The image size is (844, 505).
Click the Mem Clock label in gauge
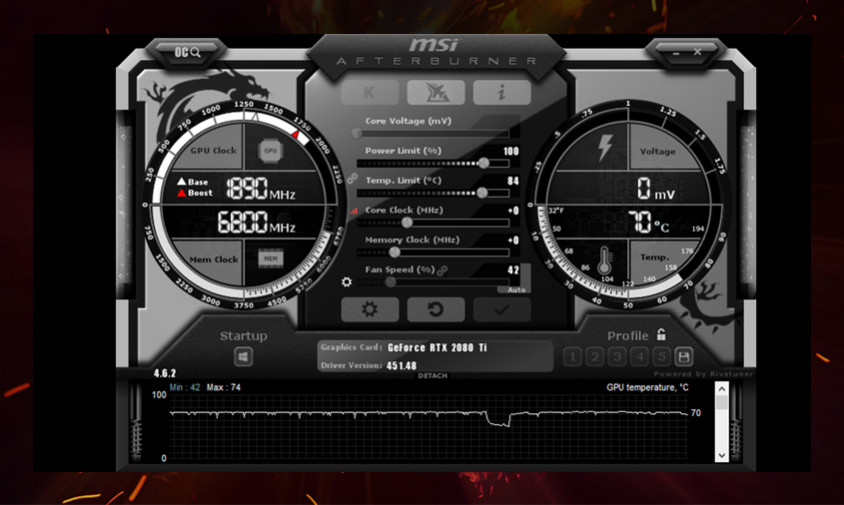tap(214, 259)
